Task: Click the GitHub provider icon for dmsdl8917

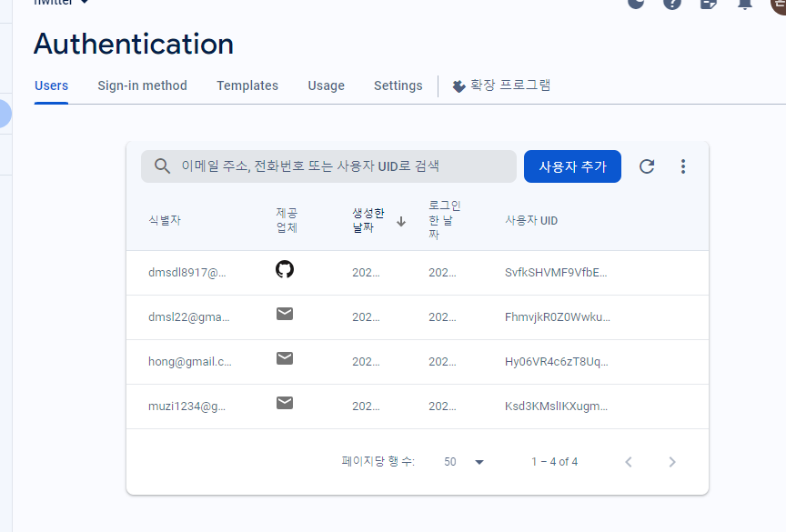Action: [x=285, y=269]
